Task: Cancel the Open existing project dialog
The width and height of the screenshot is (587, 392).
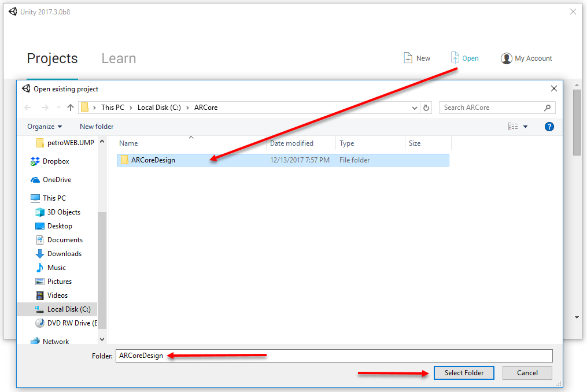Action: coord(527,373)
